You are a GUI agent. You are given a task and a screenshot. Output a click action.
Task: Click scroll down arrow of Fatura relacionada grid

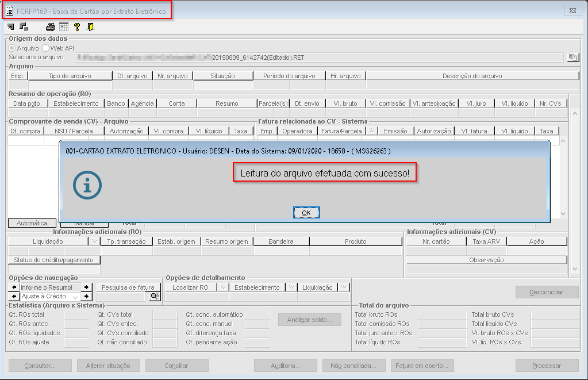tap(563, 213)
